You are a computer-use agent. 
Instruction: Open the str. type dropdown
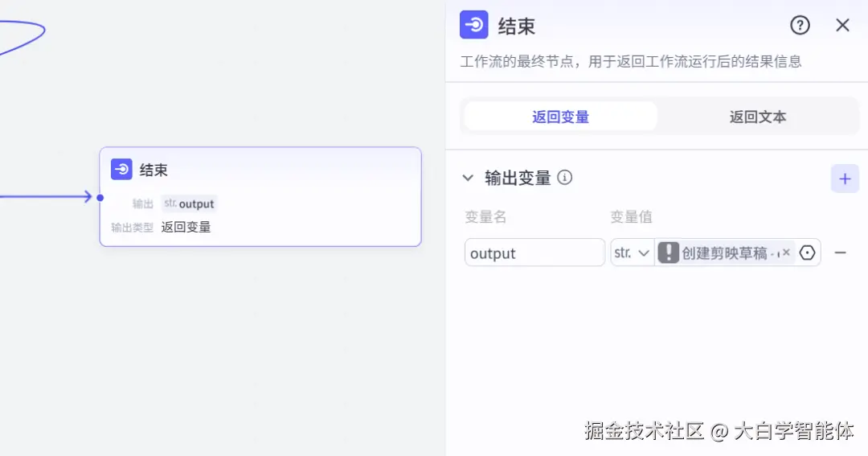(x=632, y=253)
